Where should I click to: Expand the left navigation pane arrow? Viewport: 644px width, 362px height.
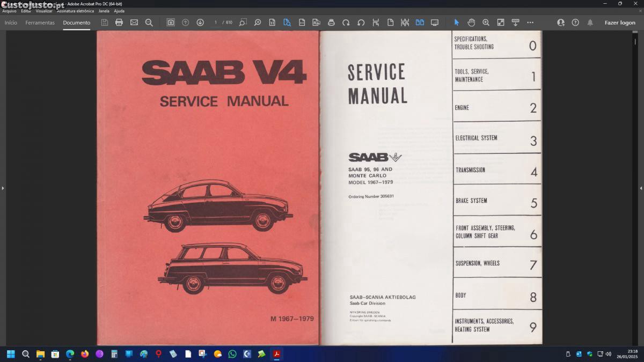(3, 188)
